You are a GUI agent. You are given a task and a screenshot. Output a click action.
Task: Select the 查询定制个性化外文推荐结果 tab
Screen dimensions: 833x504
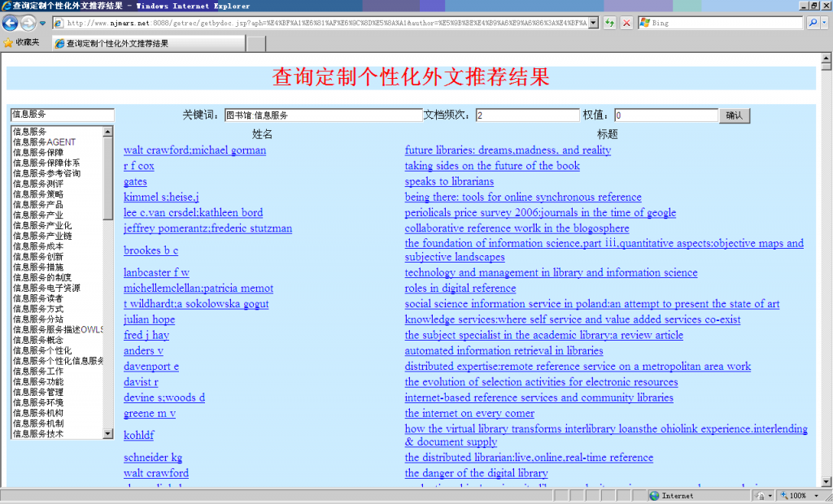(150, 44)
